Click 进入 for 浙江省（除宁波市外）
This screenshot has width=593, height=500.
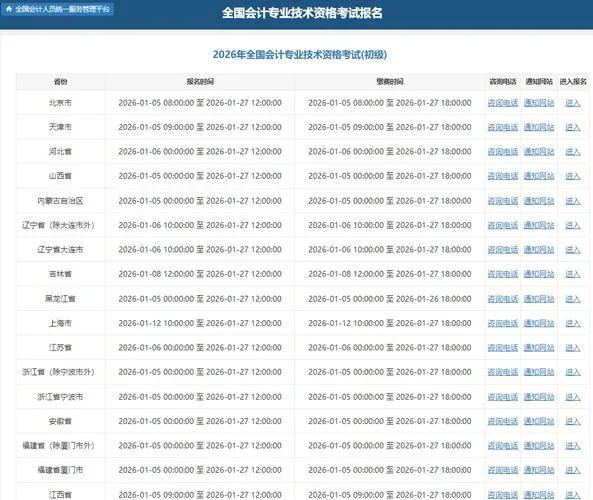[x=573, y=372]
